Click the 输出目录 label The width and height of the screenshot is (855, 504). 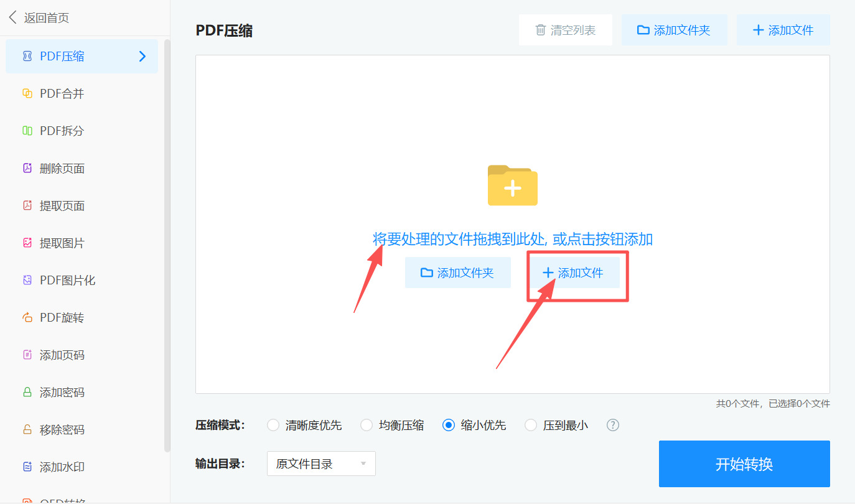coord(220,464)
